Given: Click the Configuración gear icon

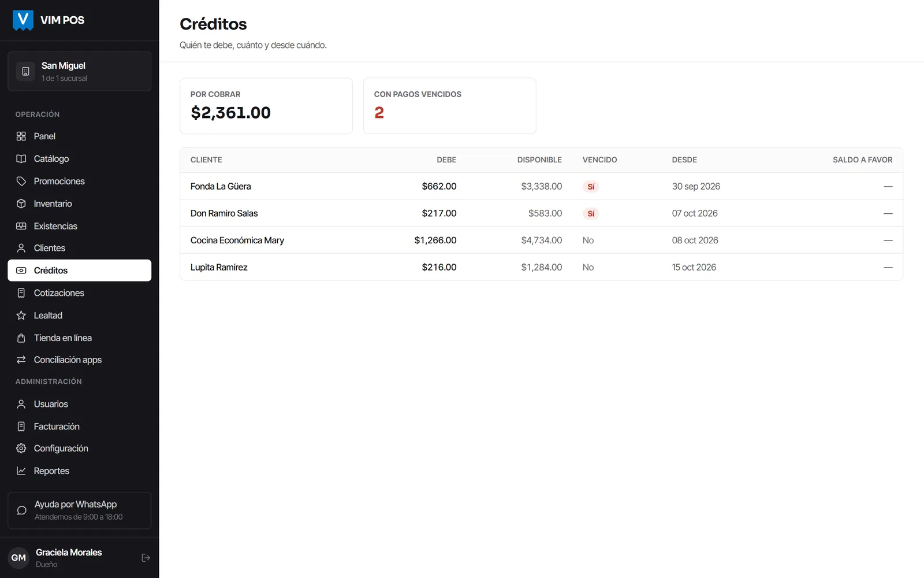Looking at the screenshot, I should coord(21,449).
